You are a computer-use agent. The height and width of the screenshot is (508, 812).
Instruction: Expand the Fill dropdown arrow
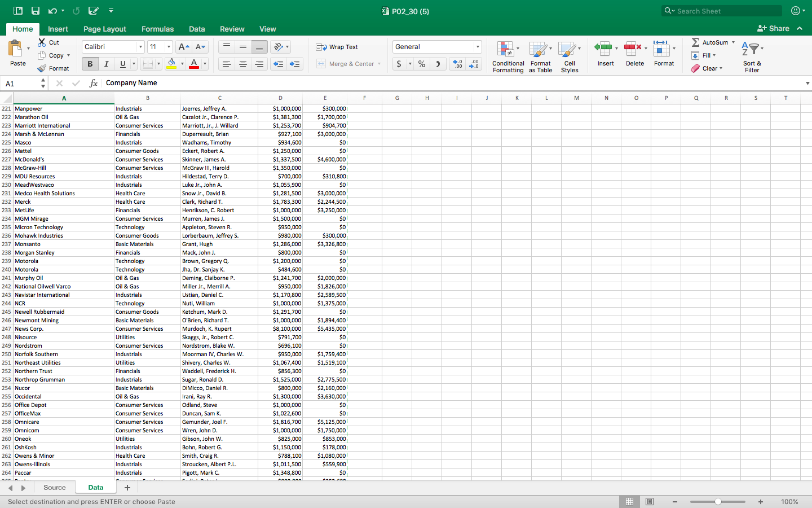click(714, 55)
